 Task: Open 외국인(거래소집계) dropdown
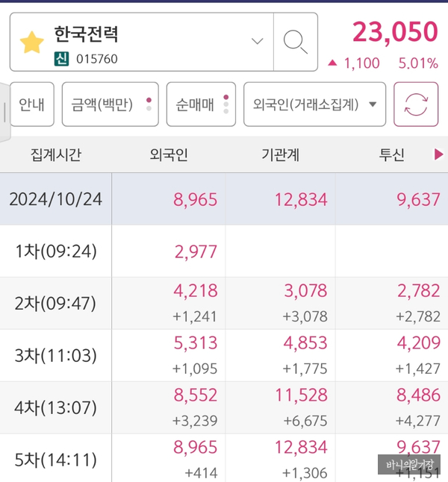click(314, 104)
